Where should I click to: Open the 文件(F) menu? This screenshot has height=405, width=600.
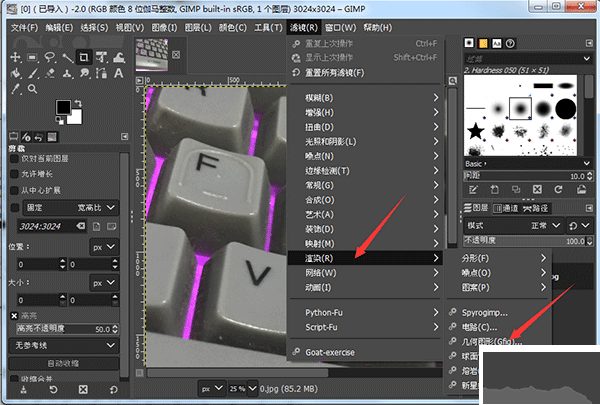[x=24, y=28]
